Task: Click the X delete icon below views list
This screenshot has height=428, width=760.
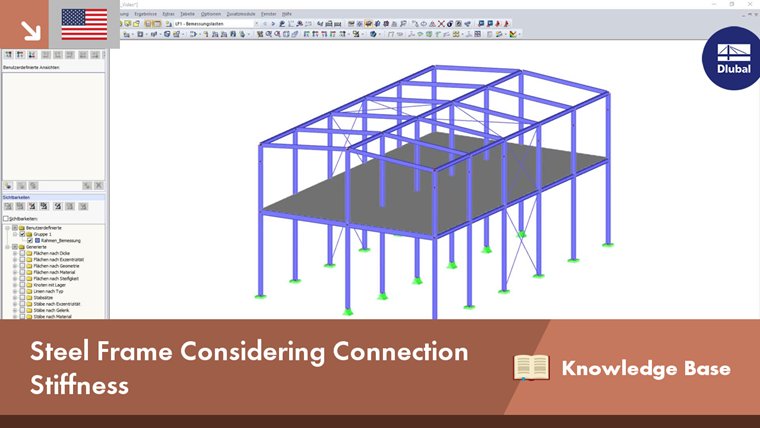Action: [98, 186]
